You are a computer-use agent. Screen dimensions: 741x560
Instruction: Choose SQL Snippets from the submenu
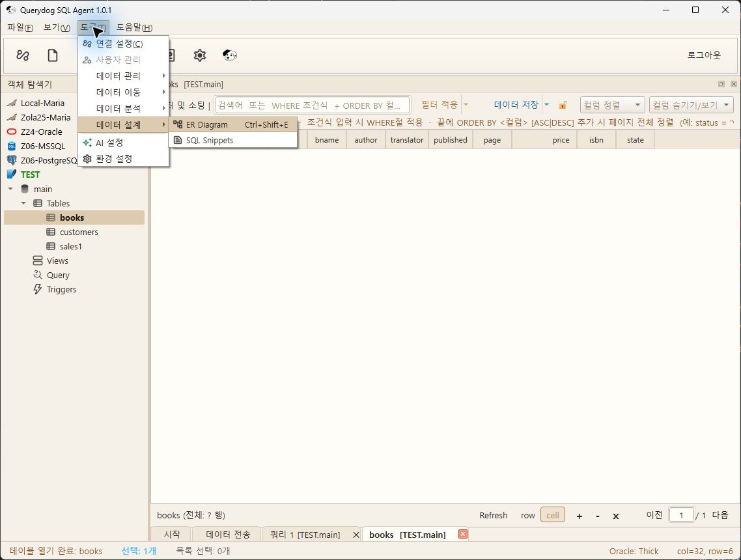click(x=233, y=141)
